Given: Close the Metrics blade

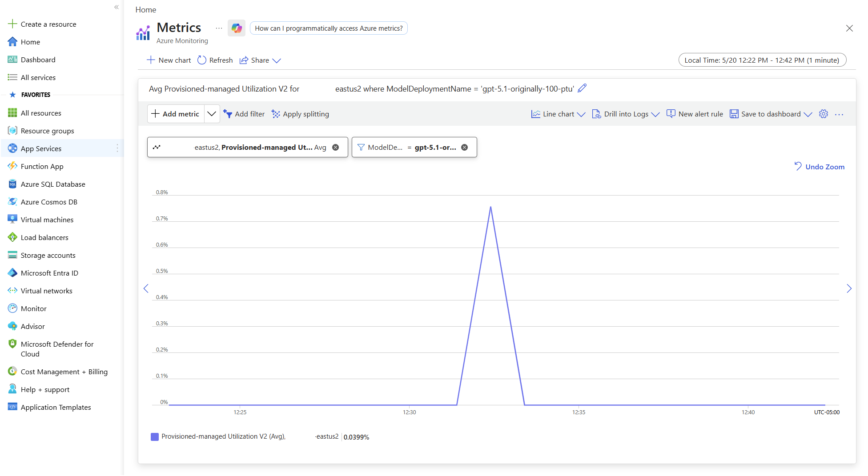Looking at the screenshot, I should coord(849,28).
